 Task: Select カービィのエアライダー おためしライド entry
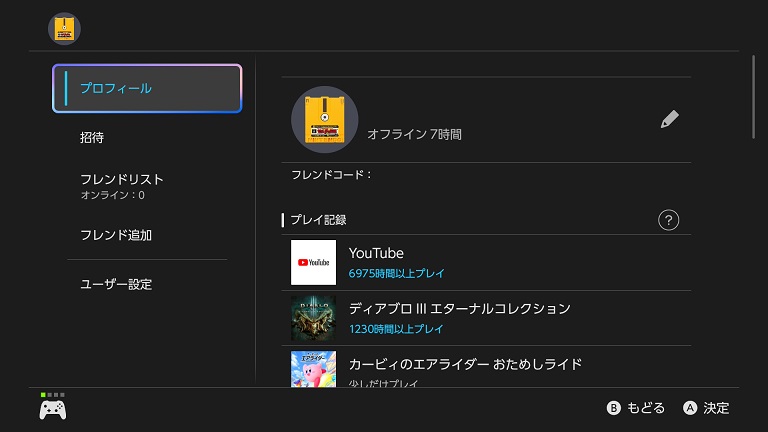[465, 363]
